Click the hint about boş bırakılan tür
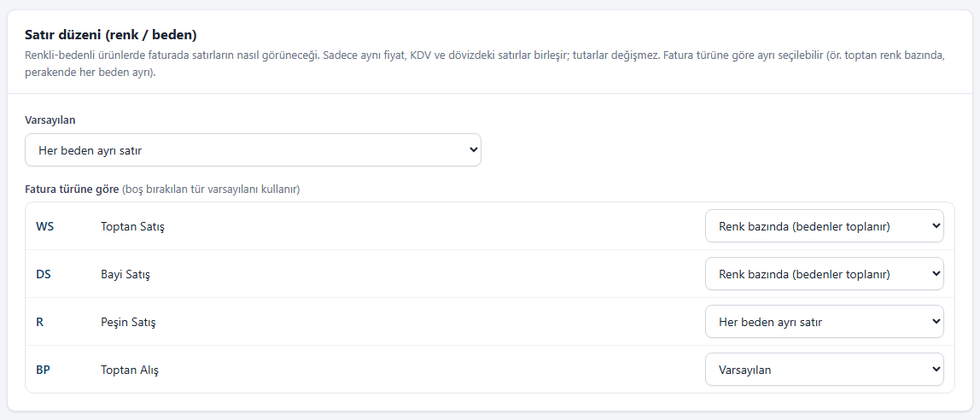The image size is (980, 420). pyautogui.click(x=211, y=190)
